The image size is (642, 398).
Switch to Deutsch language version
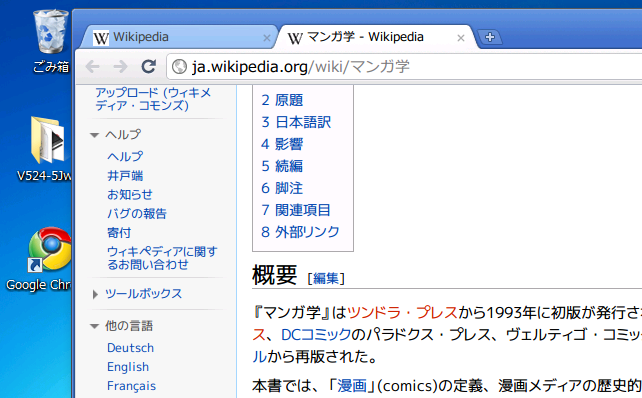[x=131, y=348]
